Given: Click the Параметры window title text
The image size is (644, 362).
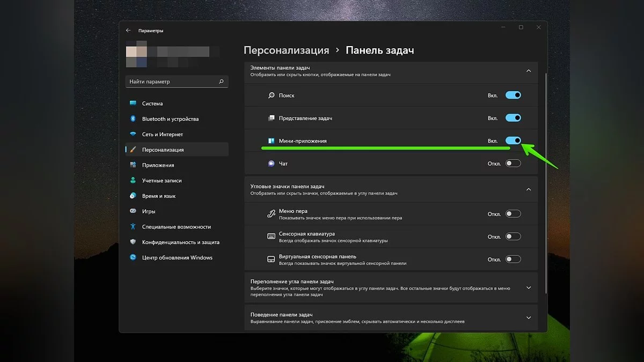Looking at the screenshot, I should pos(151,31).
